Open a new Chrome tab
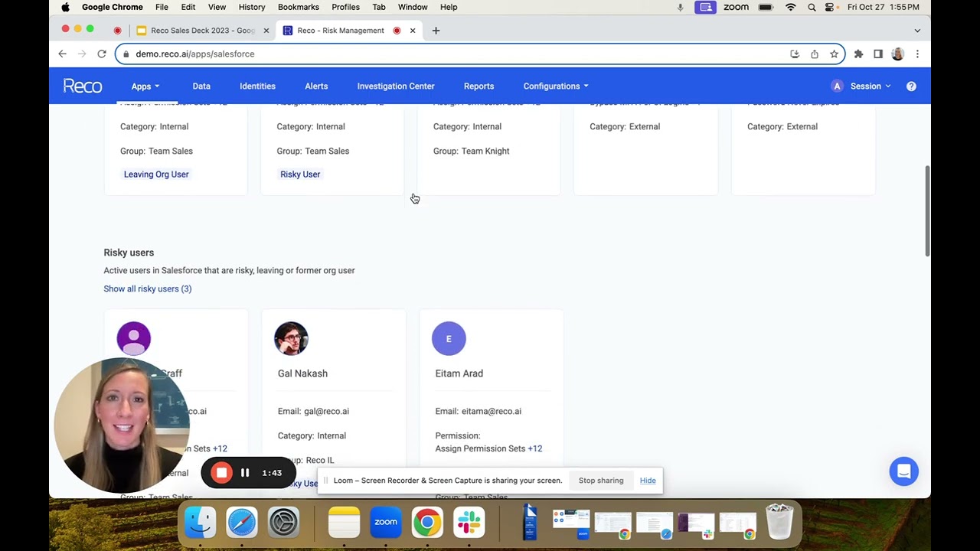The height and width of the screenshot is (551, 980). tap(436, 31)
